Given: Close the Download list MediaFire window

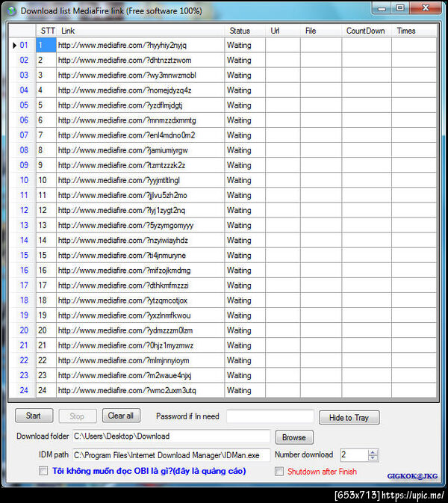Looking at the screenshot, I should coord(426,8).
